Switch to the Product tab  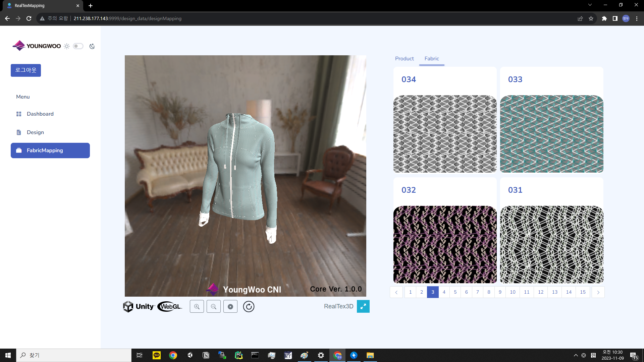pos(404,59)
